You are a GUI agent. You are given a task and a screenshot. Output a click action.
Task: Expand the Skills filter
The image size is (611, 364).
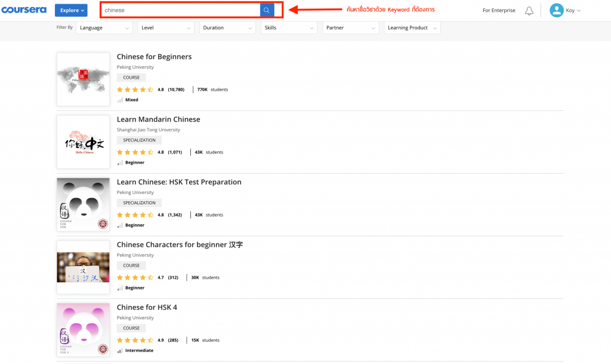point(289,27)
